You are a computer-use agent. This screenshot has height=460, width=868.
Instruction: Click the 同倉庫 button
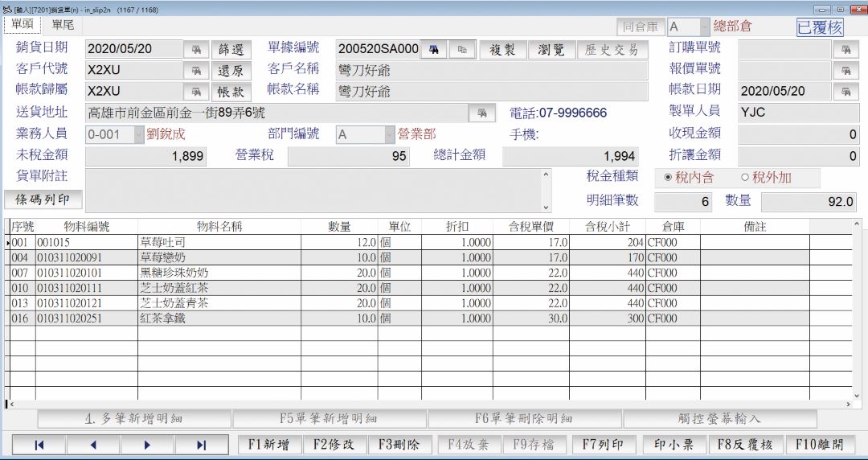[641, 27]
